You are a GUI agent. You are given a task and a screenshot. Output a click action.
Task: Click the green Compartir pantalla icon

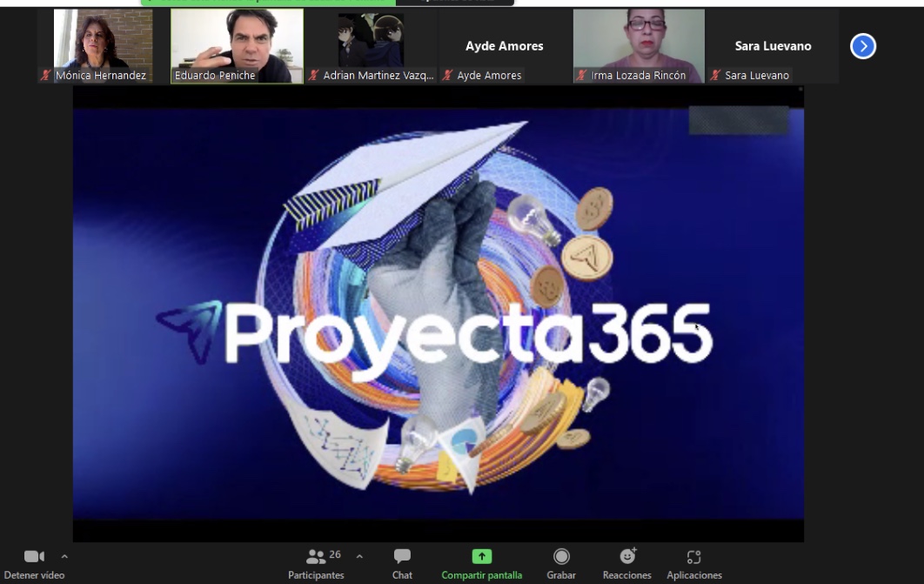(481, 556)
